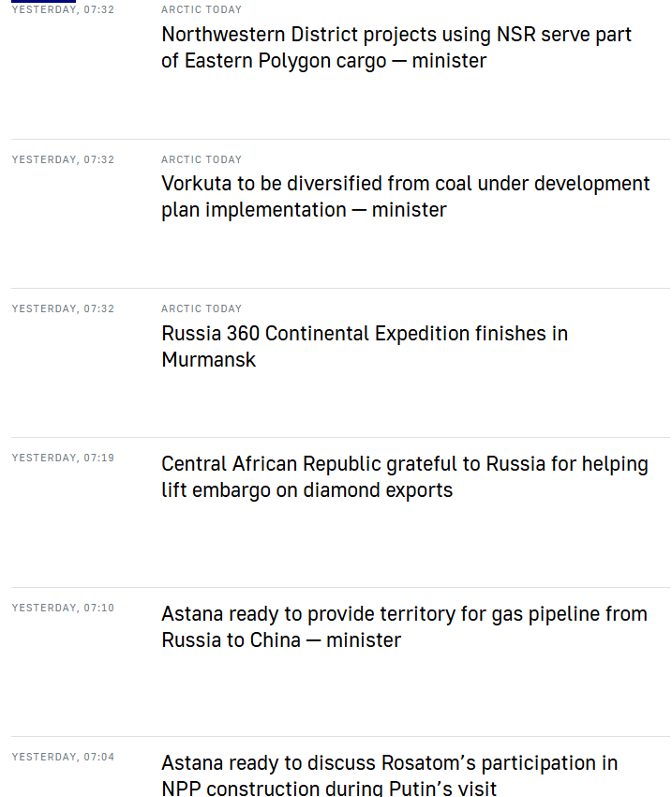Read the Russia 360 Continental Expedition story
672x797 pixels.
click(365, 334)
